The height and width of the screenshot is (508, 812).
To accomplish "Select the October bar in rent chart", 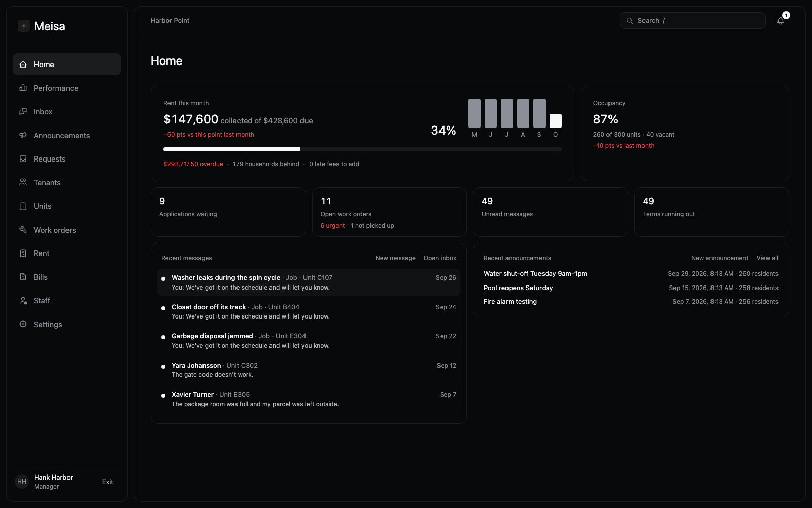I will pyautogui.click(x=556, y=121).
